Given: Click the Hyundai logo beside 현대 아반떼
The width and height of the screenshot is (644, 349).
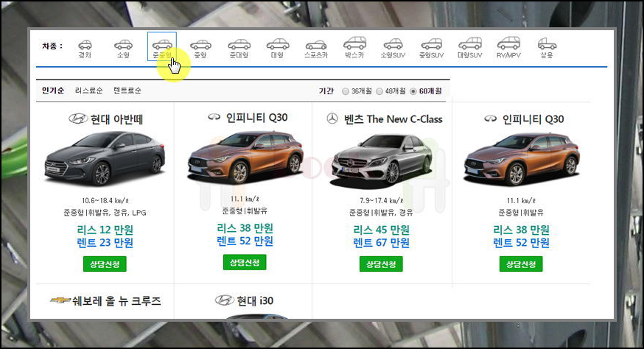Looking at the screenshot, I should point(78,119).
